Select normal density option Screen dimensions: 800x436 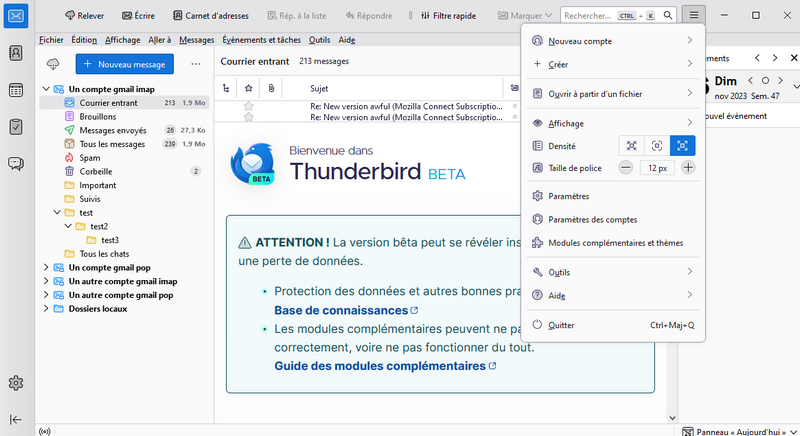click(657, 146)
